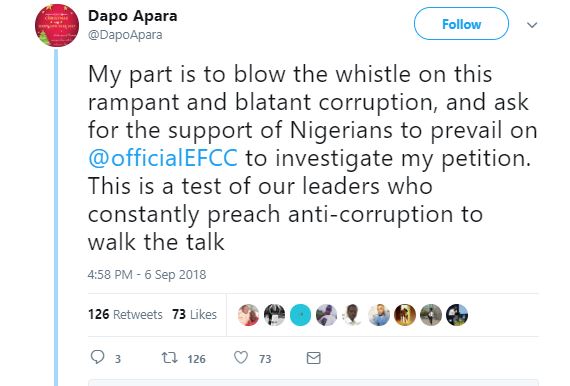The width and height of the screenshot is (570, 386).
Task: Expand tweet options chevron beside Follow
Action: pyautogui.click(x=532, y=25)
